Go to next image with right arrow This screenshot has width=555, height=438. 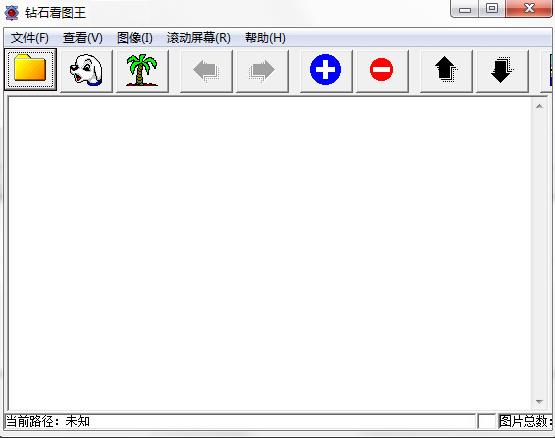click(x=262, y=70)
